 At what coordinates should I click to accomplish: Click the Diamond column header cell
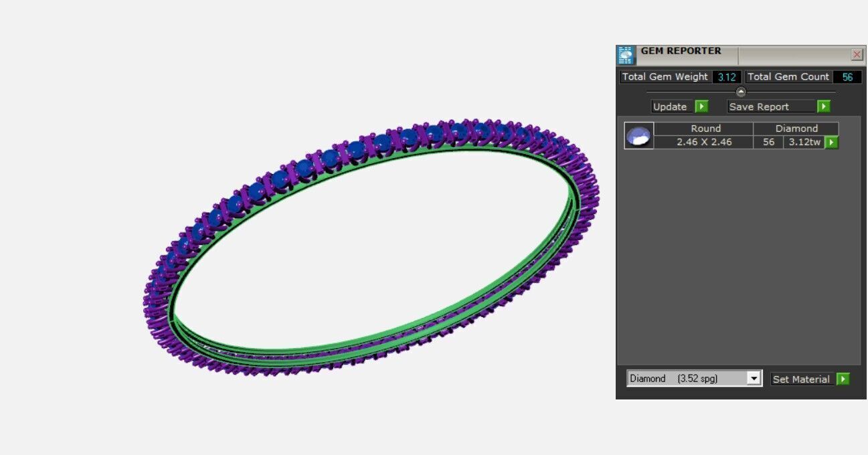[x=796, y=128]
